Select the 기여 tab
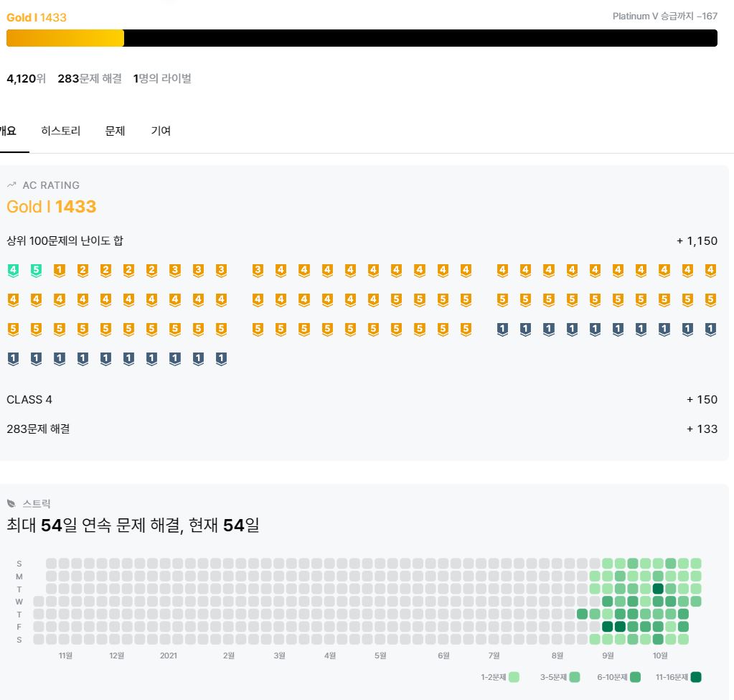The width and height of the screenshot is (734, 700). 161,131
